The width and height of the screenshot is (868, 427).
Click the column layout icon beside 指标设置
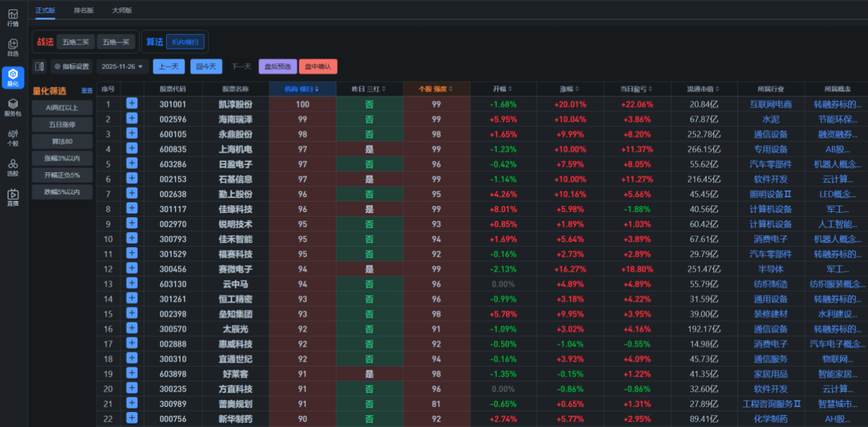(39, 67)
